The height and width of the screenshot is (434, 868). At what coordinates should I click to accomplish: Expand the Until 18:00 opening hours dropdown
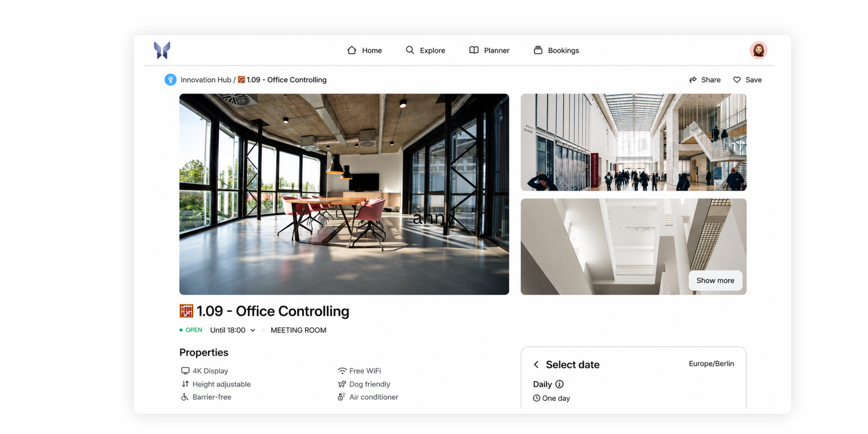[x=233, y=330]
